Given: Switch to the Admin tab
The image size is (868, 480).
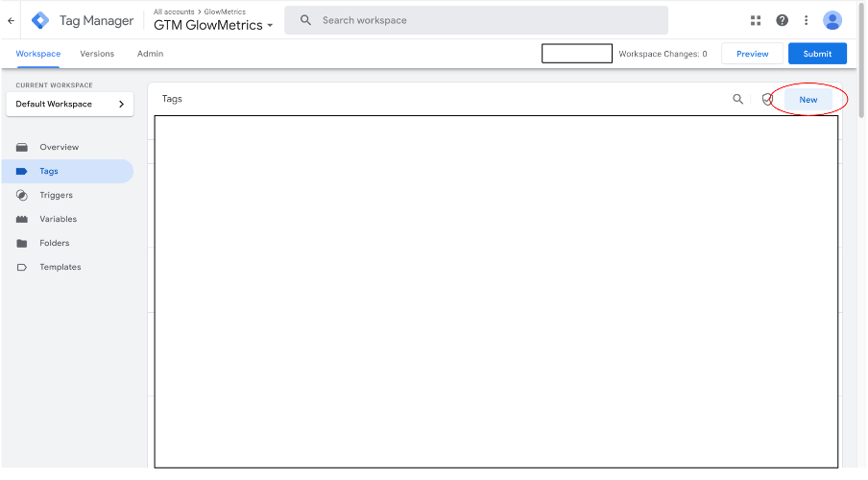Looking at the screenshot, I should point(150,54).
